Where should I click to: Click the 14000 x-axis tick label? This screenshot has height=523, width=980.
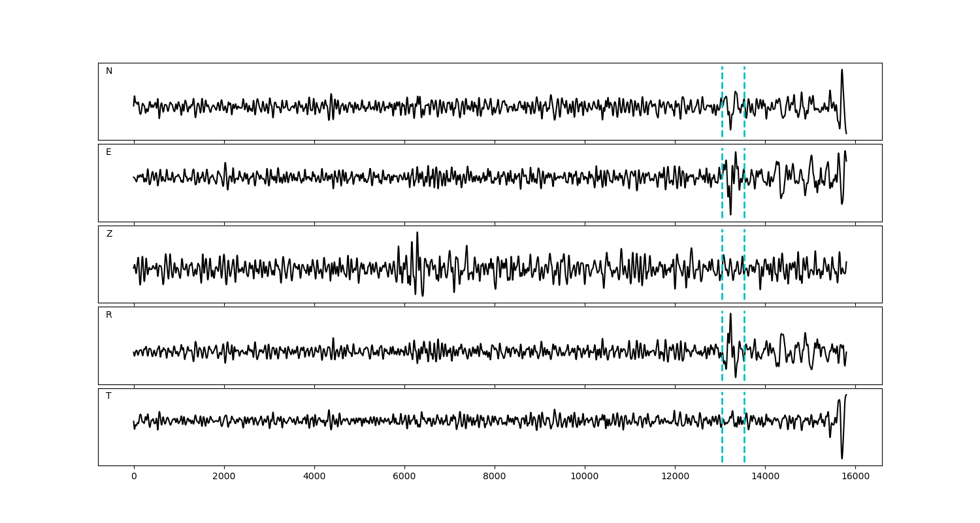coord(764,477)
